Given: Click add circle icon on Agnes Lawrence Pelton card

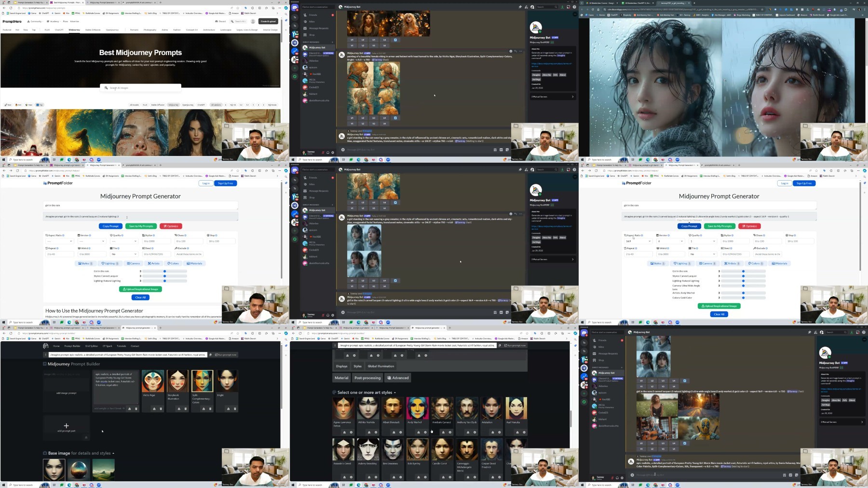Looking at the screenshot, I should [351, 432].
